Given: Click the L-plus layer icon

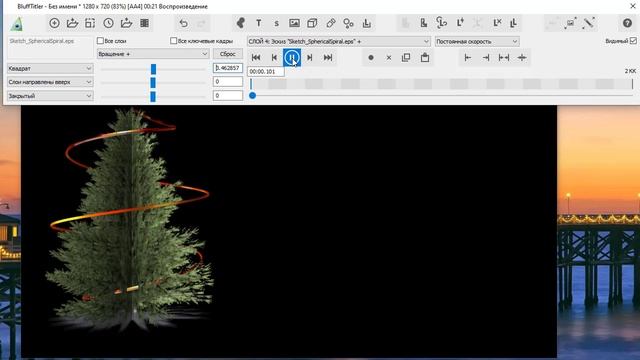Looking at the screenshot, I should (460, 23).
